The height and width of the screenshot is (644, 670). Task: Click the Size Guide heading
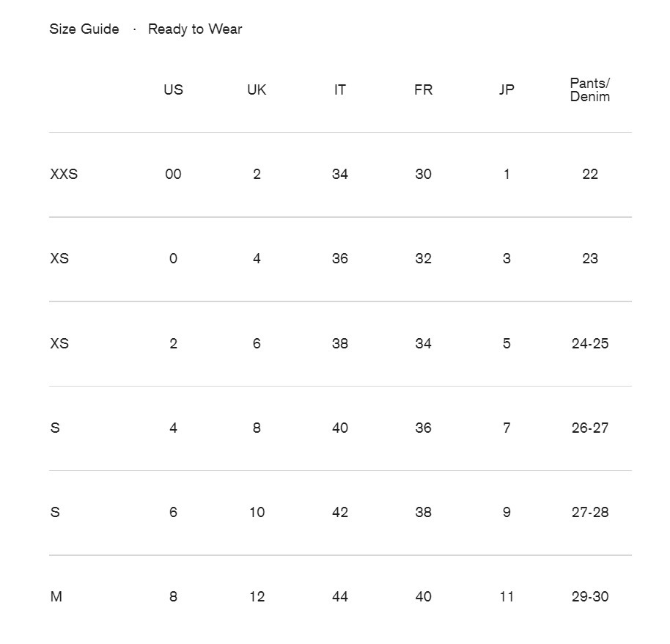pyautogui.click(x=84, y=29)
